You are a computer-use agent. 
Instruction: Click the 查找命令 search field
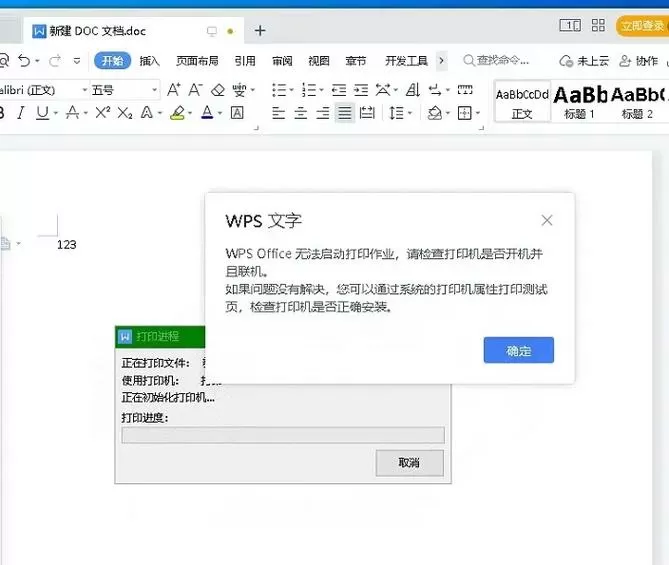tap(497, 61)
